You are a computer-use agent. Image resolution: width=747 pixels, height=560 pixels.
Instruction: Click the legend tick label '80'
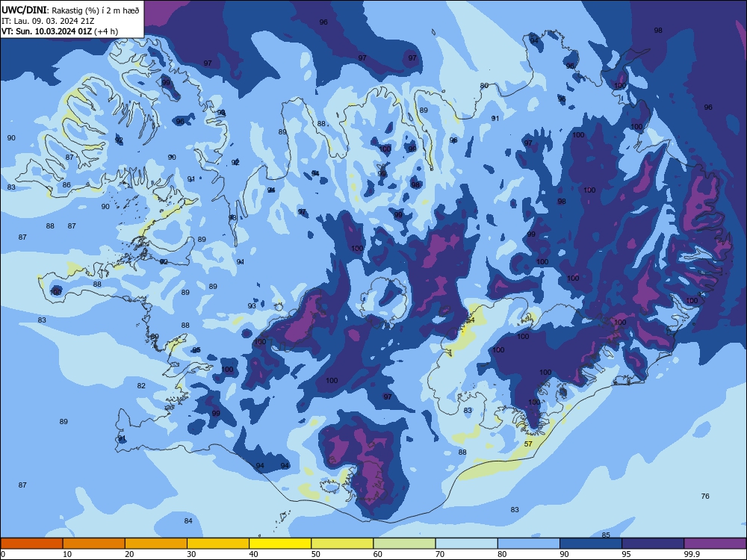(502, 554)
